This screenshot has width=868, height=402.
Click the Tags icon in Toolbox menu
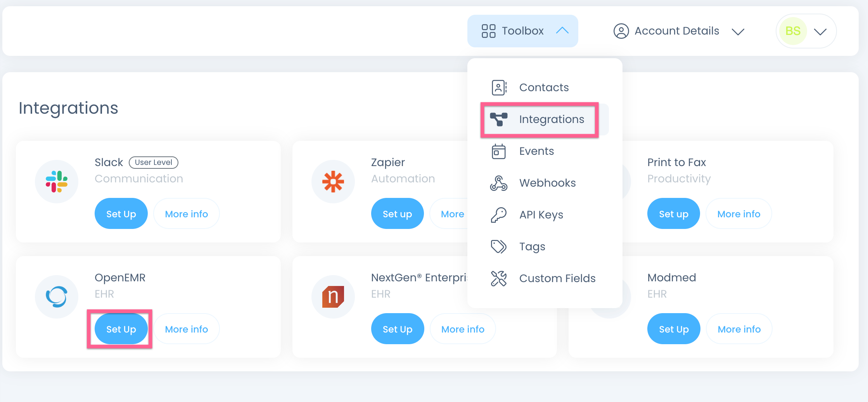tap(498, 246)
